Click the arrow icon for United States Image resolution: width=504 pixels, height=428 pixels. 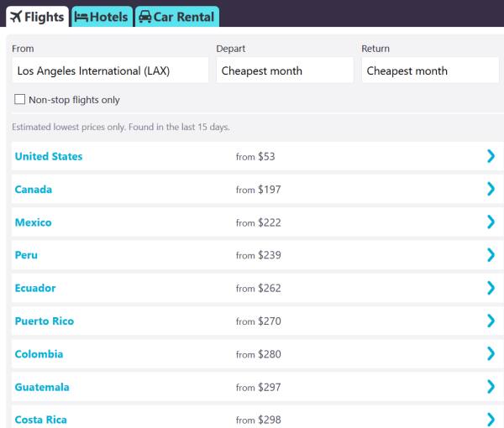tap(491, 156)
